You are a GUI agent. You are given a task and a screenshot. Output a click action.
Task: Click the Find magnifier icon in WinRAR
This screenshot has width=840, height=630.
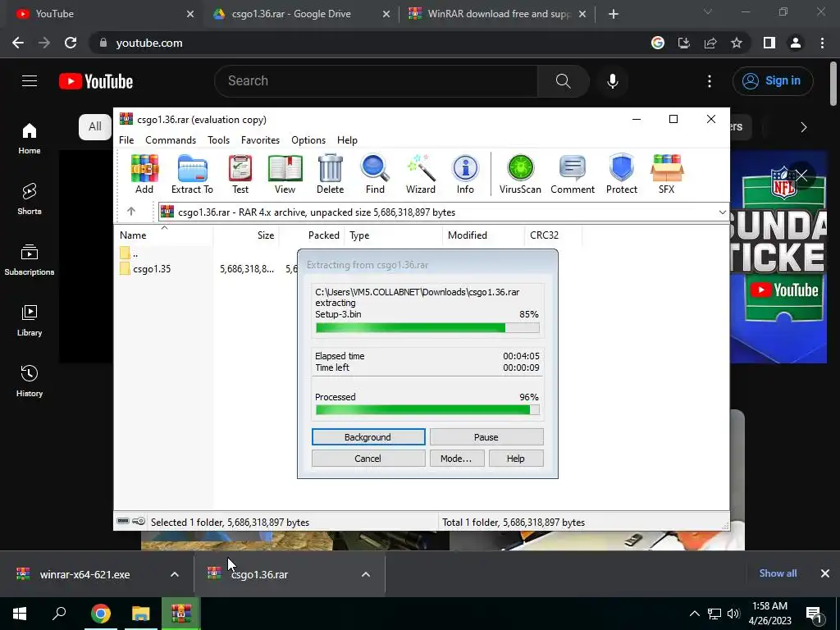pos(375,174)
